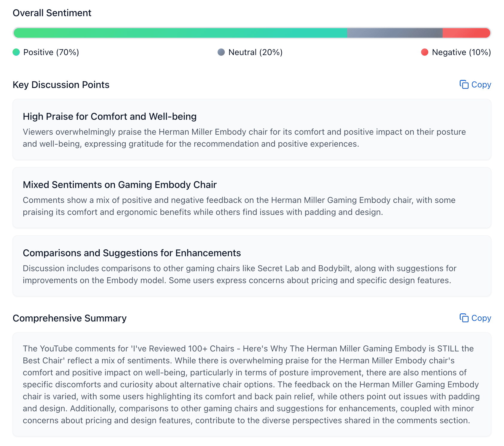Select the red Negative legend dot
504x446 pixels.
[x=424, y=52]
